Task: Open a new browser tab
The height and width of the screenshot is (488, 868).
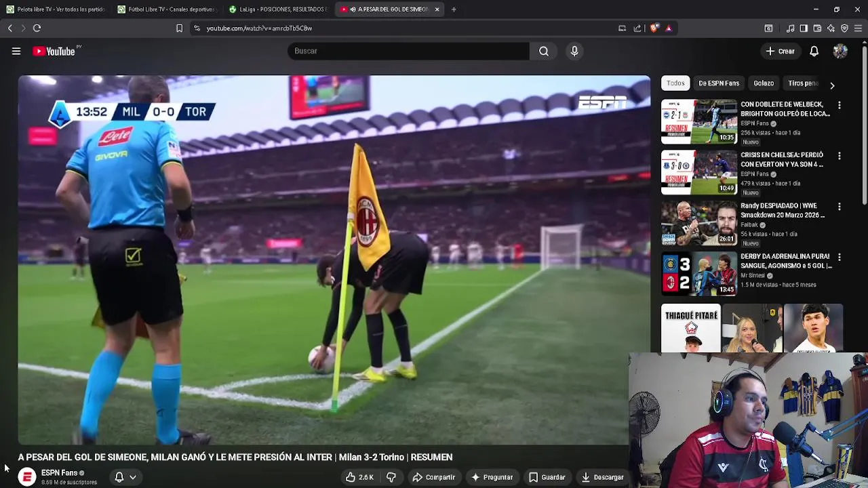Action: pyautogui.click(x=454, y=9)
